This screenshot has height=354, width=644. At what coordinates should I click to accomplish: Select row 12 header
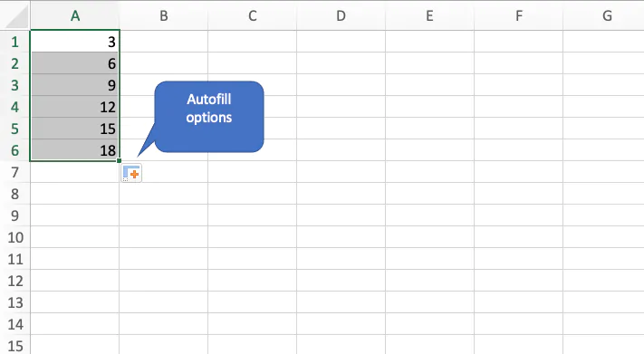pos(15,281)
